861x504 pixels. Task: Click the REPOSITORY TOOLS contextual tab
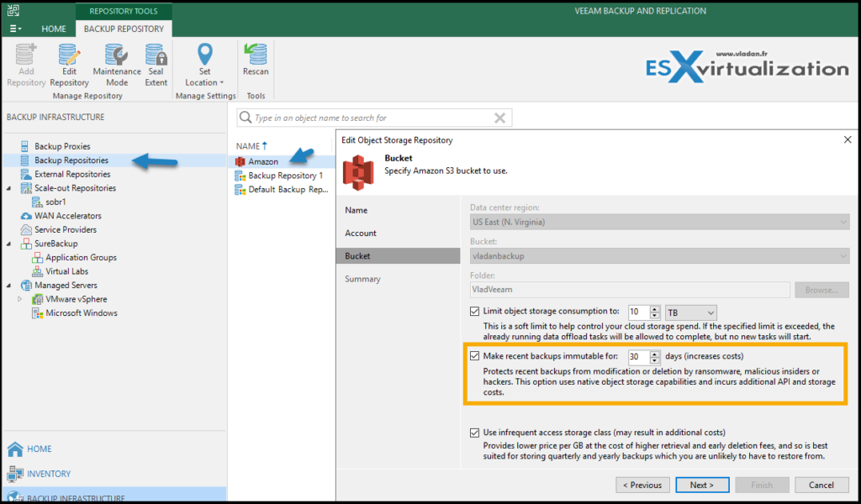point(124,11)
